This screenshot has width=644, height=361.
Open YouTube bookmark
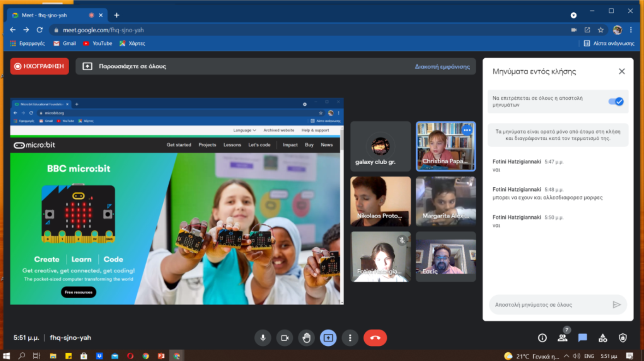98,43
